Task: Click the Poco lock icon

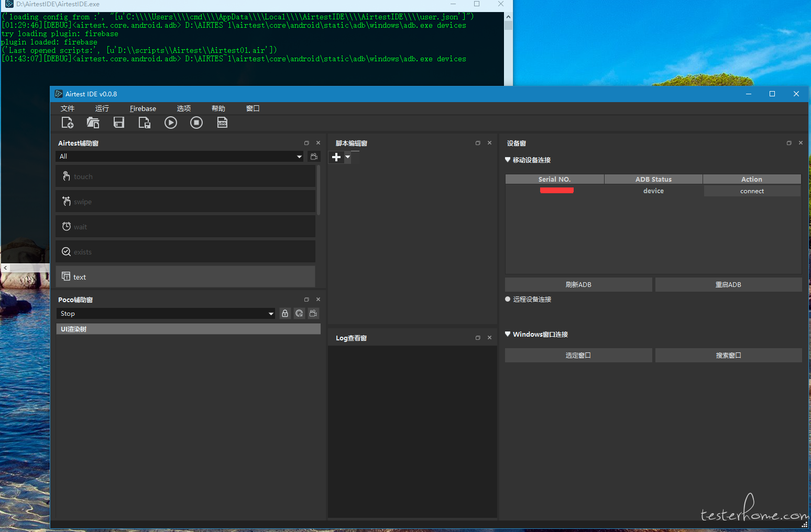Action: (x=285, y=314)
